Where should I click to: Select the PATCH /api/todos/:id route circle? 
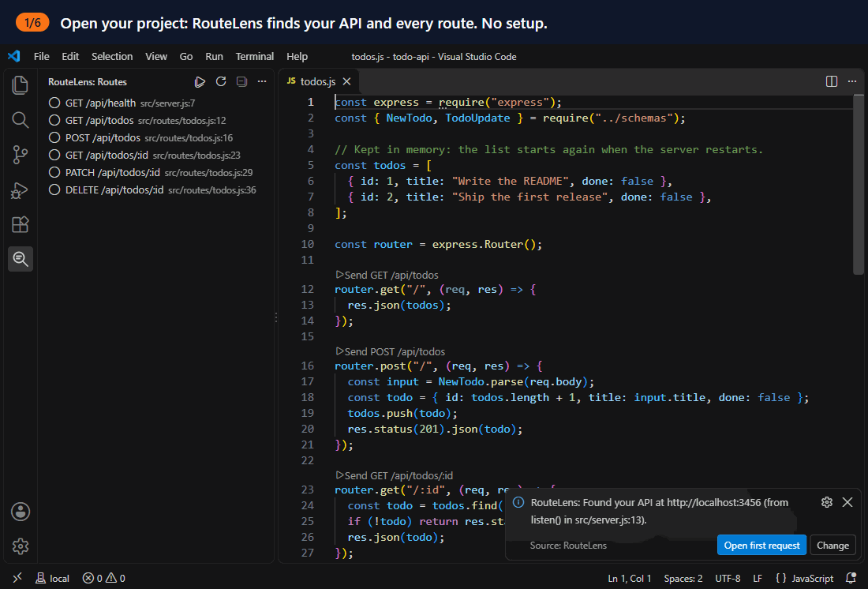pos(54,172)
